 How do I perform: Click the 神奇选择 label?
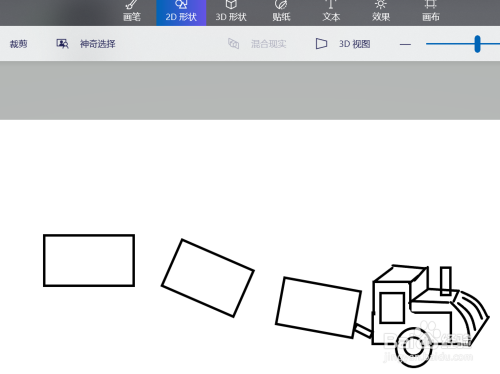coord(98,44)
